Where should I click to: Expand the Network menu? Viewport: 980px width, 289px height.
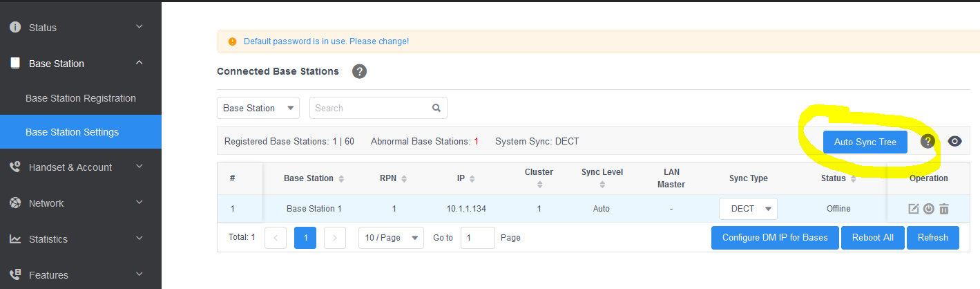tap(139, 203)
